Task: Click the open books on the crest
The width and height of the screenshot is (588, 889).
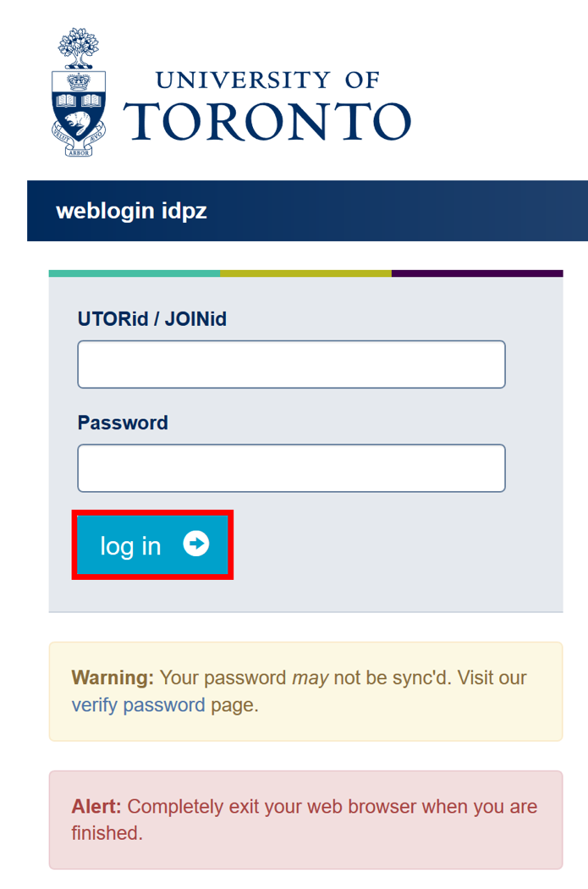Action: 79,102
